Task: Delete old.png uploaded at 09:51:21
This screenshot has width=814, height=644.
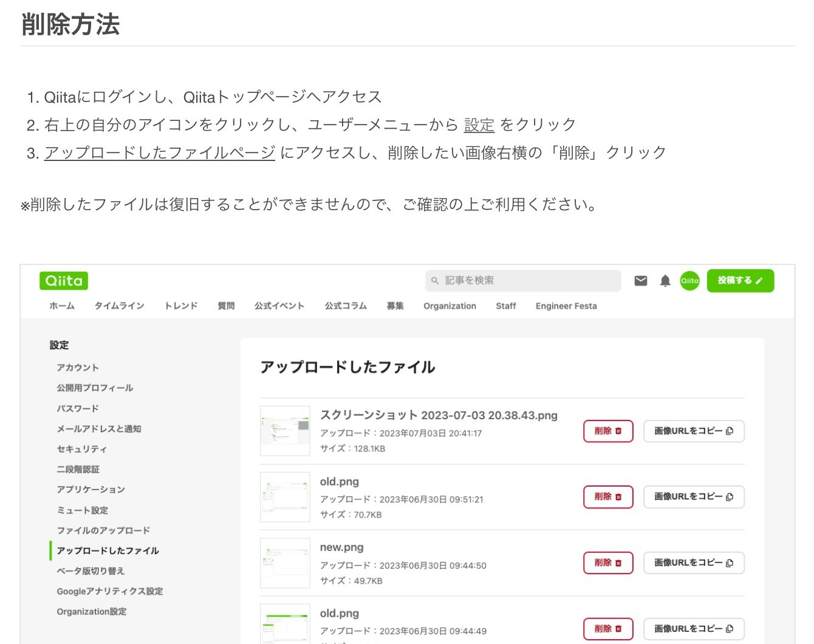Action: point(608,497)
